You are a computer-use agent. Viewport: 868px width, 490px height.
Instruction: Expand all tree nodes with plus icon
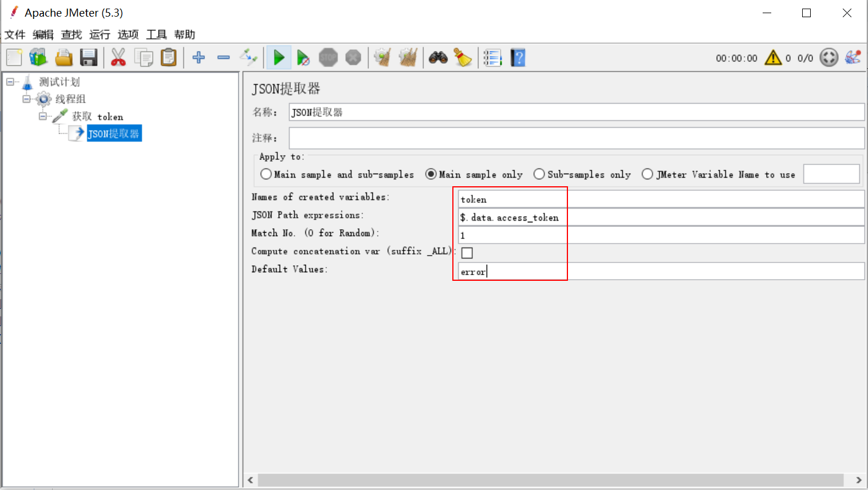point(199,57)
